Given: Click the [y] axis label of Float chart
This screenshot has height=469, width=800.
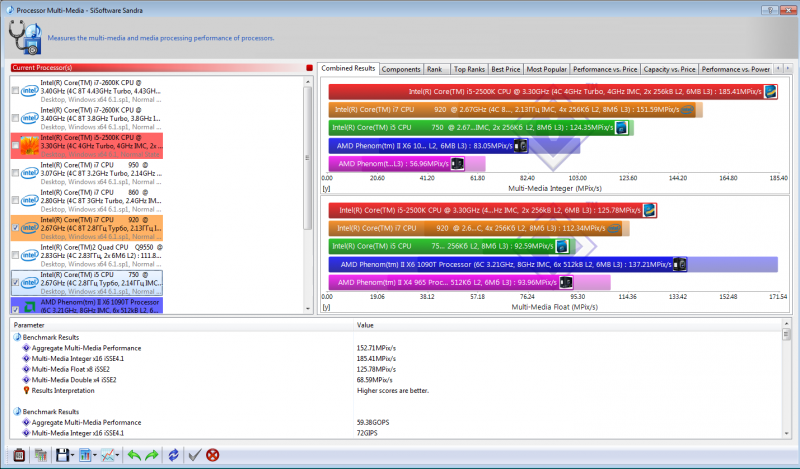Looking at the screenshot, I should 326,307.
